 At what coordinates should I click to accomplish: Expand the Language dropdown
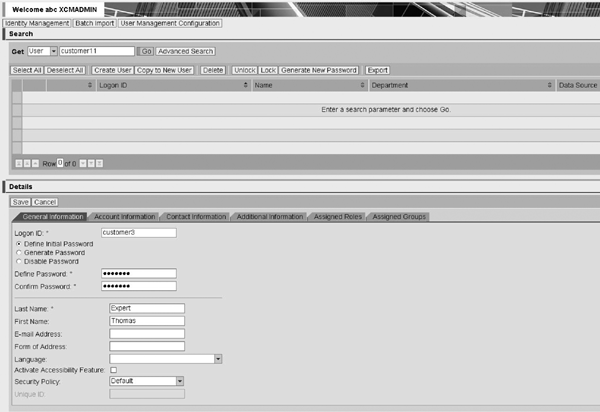[218, 359]
